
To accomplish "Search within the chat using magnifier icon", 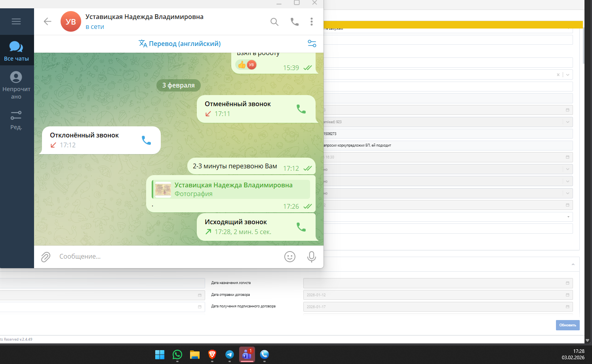I will tap(274, 22).
